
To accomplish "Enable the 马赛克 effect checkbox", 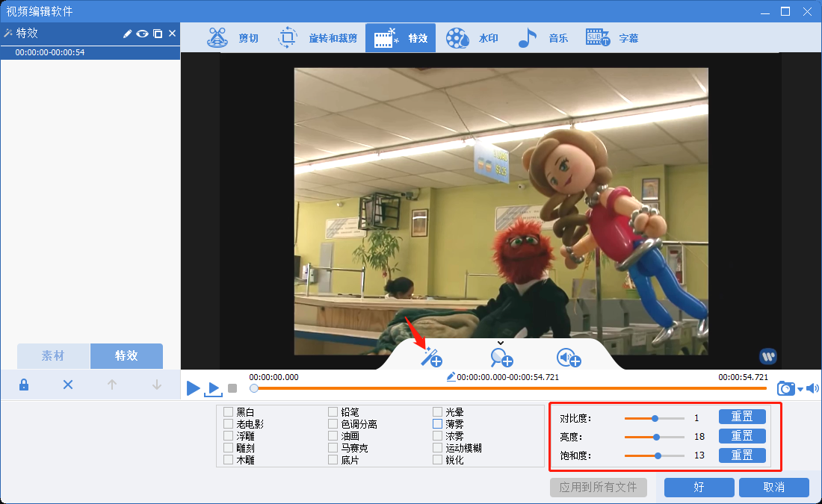I will [333, 448].
